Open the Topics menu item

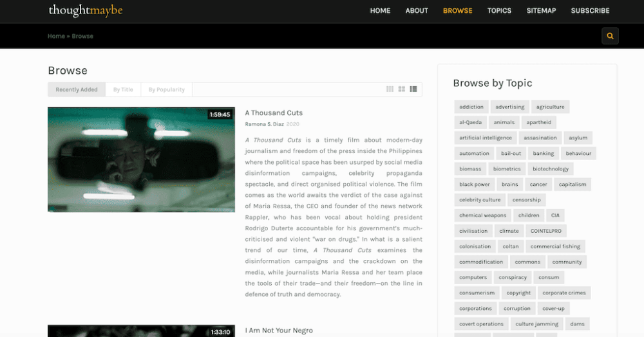coord(499,11)
